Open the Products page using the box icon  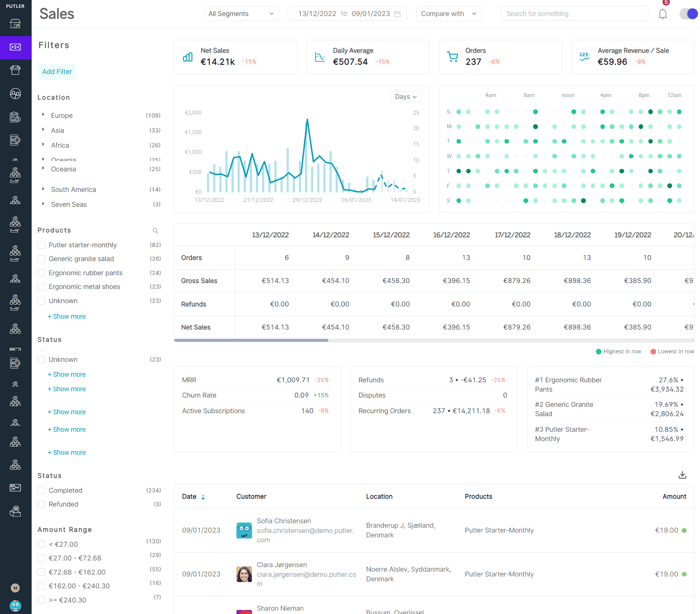pos(15,70)
